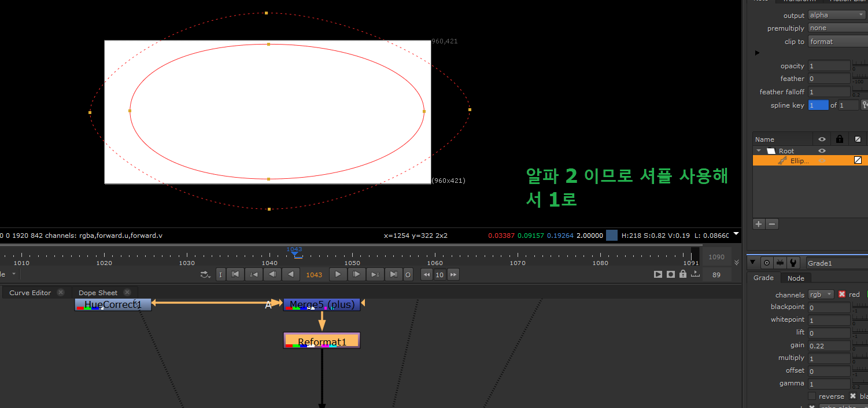
Task: Close the Dope Sheet tab
Action: [127, 292]
